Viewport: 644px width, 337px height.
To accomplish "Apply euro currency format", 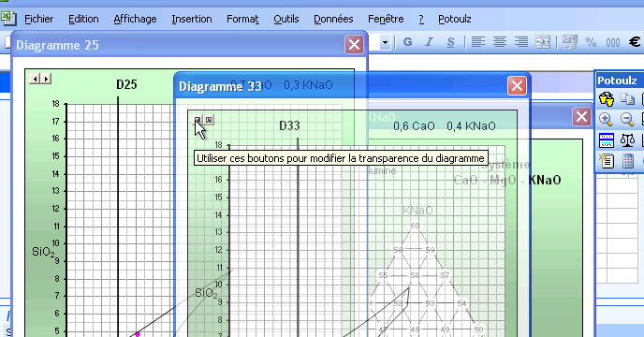I will pos(635,42).
